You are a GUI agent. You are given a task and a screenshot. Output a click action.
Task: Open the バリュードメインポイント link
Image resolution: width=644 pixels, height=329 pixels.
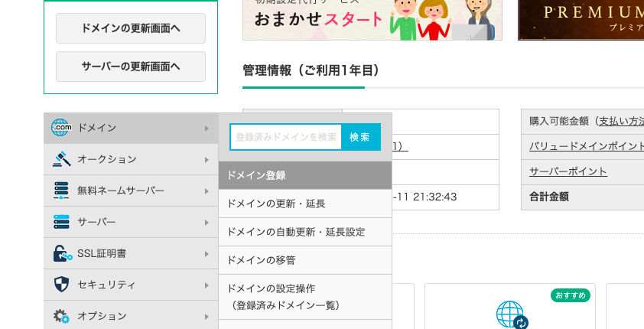point(586,146)
